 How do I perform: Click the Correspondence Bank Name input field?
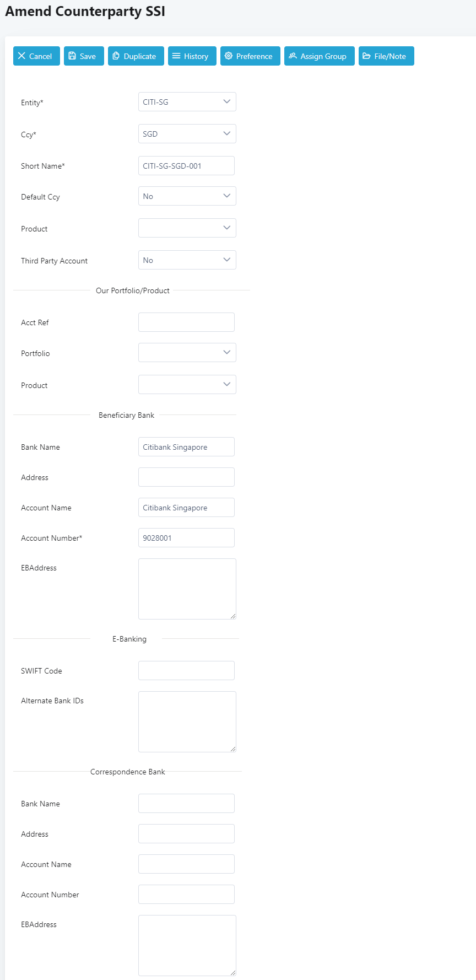[x=186, y=804]
